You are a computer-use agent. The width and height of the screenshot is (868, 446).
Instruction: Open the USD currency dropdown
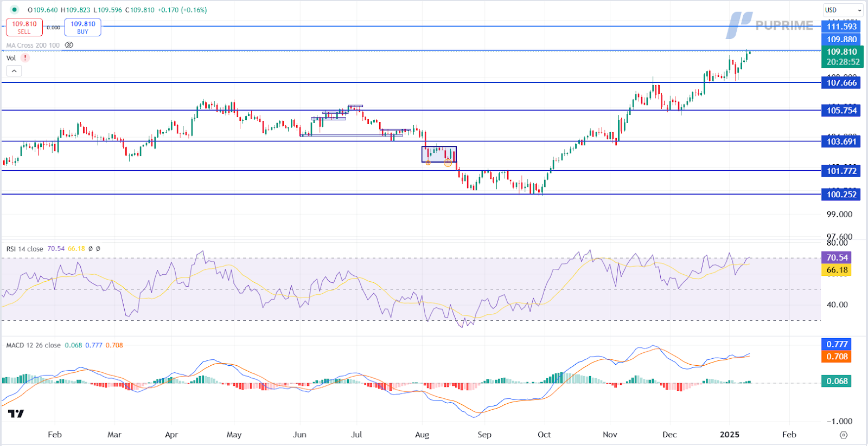(843, 10)
